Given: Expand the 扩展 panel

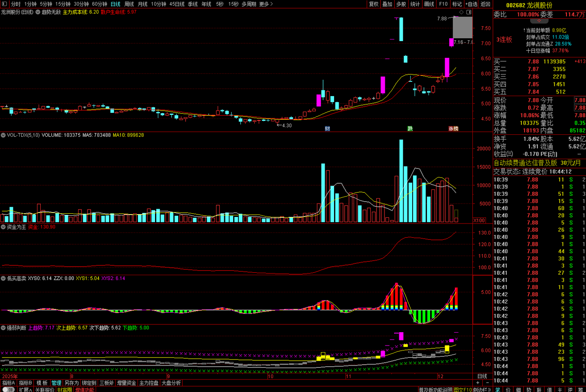Looking at the screenshot, I should 25,390.
